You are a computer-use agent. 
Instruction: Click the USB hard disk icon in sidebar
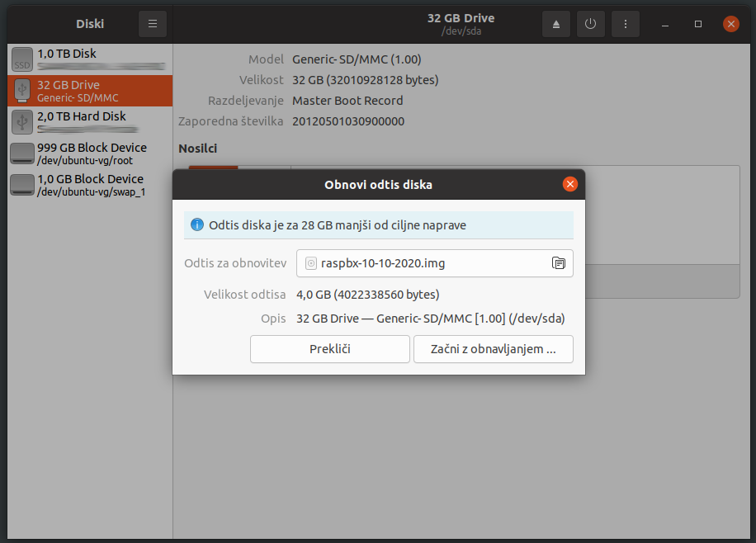pos(21,122)
